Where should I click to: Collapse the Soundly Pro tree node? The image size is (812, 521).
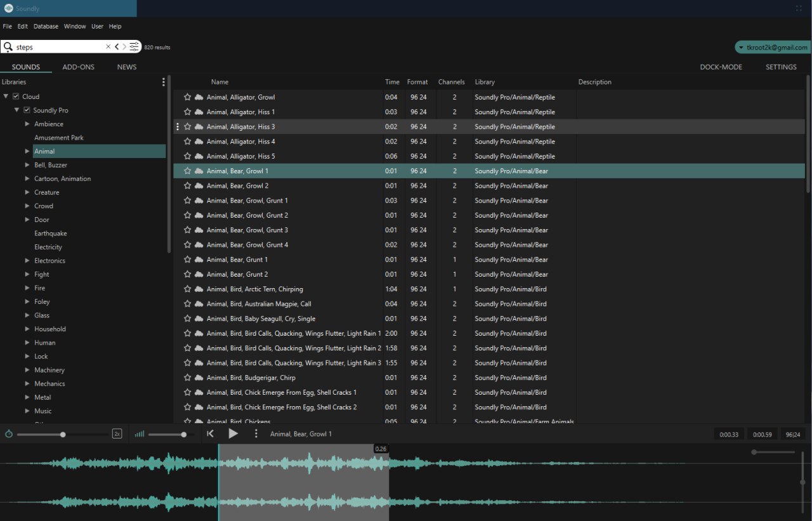tap(16, 110)
